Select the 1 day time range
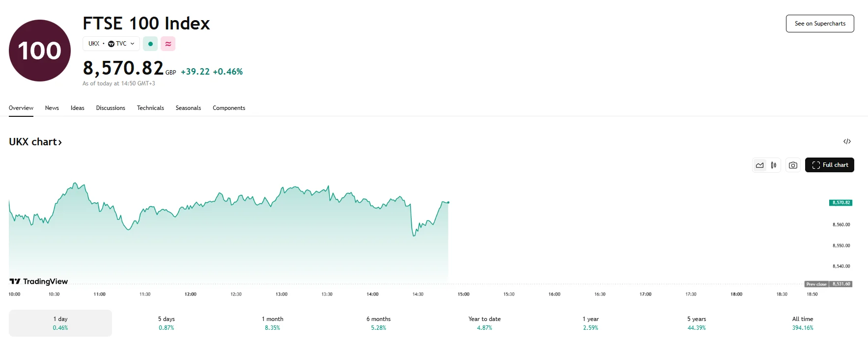Screen dimensions: 868x347 pos(60,323)
